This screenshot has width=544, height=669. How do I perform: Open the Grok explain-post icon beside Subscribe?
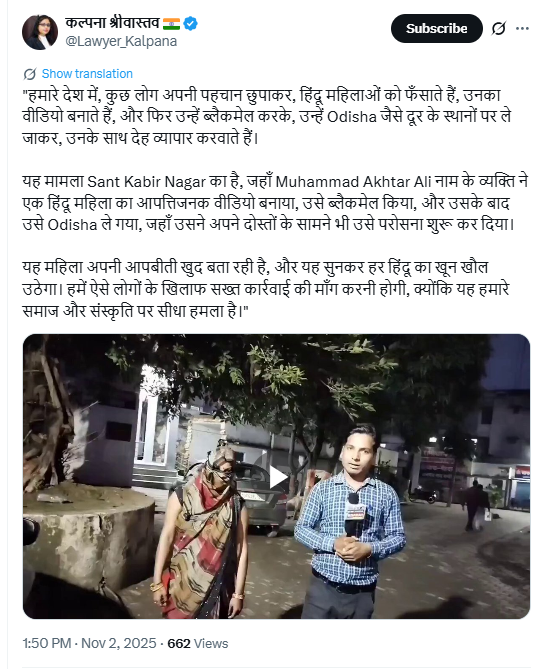pyautogui.click(x=498, y=29)
